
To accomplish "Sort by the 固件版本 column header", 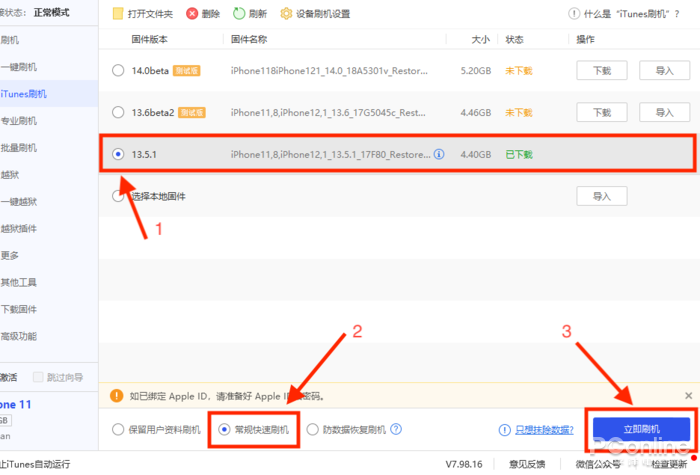I will (x=150, y=39).
